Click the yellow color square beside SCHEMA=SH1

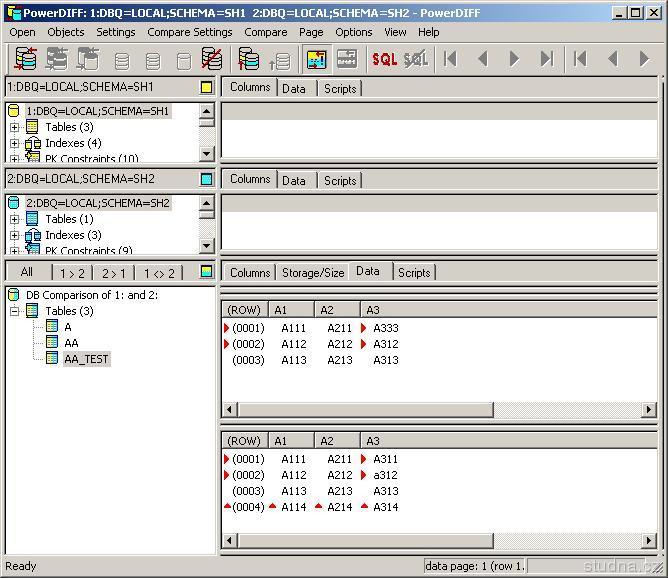pos(206,87)
